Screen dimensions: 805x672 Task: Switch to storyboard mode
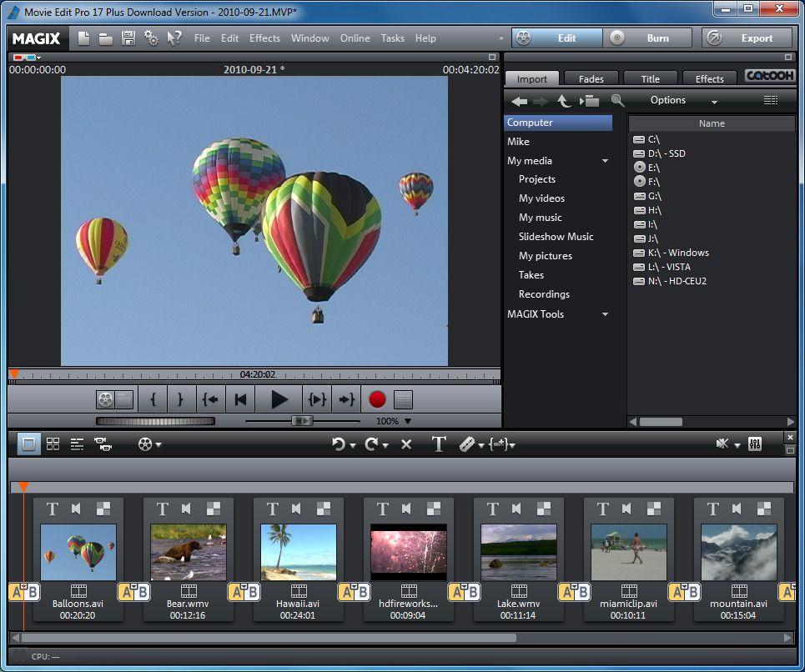click(28, 444)
